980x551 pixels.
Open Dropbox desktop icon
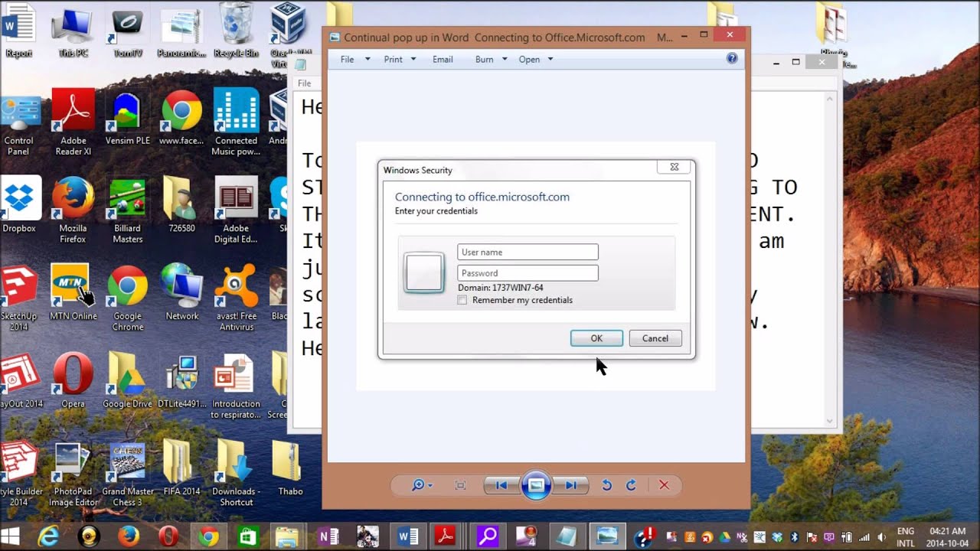click(x=19, y=205)
